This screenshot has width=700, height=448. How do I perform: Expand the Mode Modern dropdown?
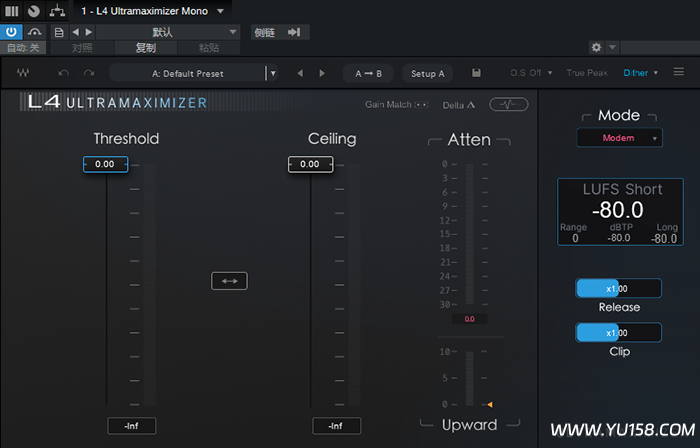coord(619,138)
